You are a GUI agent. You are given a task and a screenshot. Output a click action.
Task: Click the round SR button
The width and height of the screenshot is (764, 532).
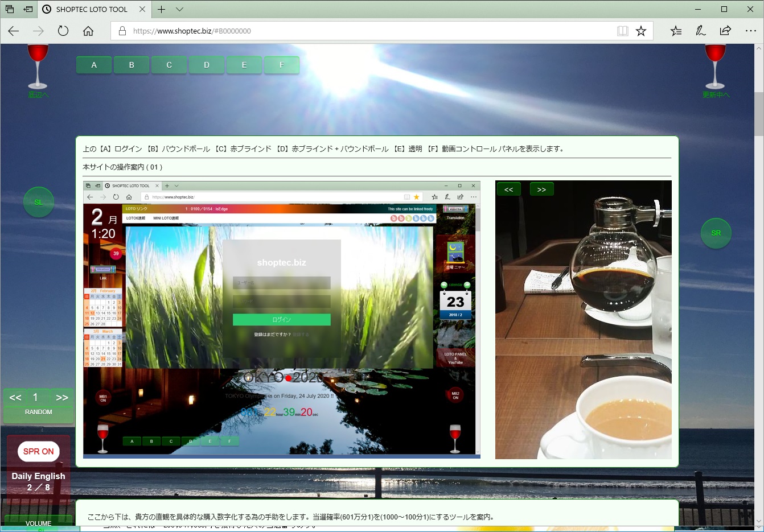click(x=716, y=233)
